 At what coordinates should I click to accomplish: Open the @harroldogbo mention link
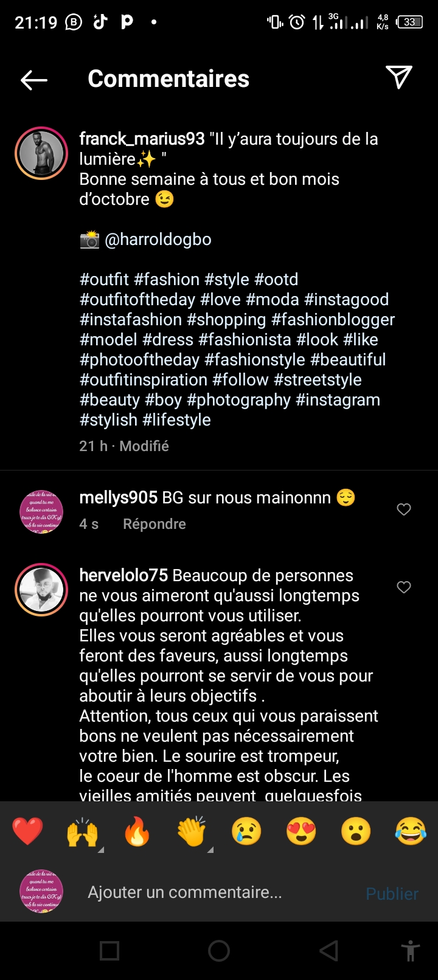coord(158,240)
